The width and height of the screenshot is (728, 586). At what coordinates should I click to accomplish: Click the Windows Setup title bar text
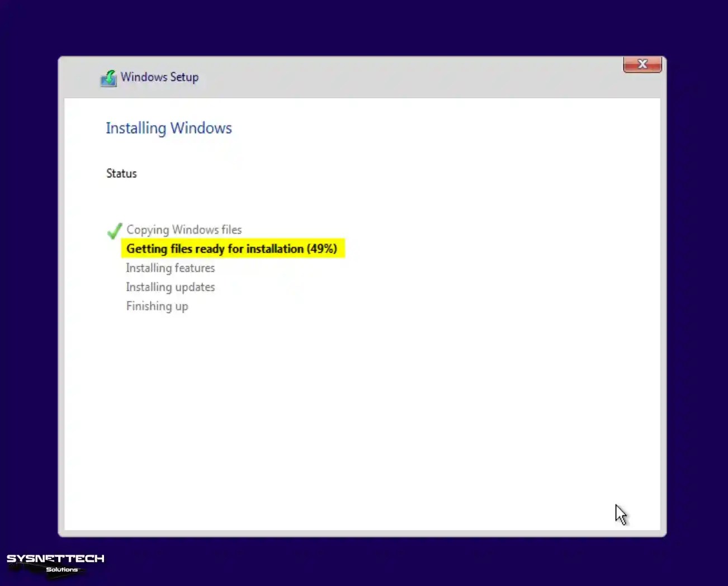(x=159, y=77)
